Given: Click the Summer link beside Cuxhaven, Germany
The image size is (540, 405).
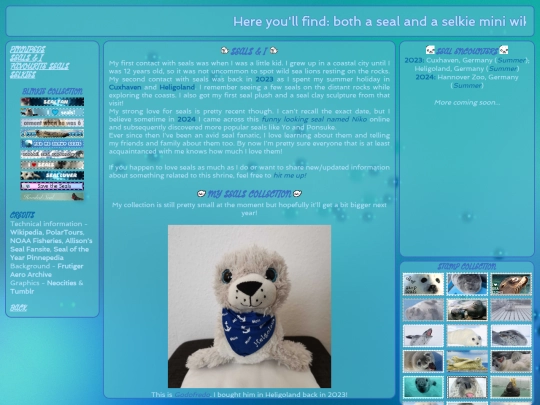Looking at the screenshot, I should tap(512, 60).
